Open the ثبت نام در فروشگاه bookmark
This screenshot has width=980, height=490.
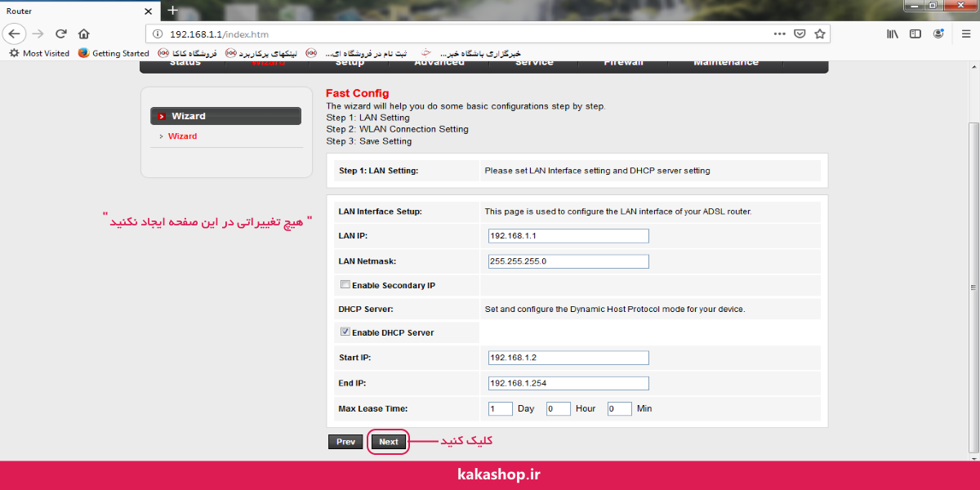coord(357,53)
